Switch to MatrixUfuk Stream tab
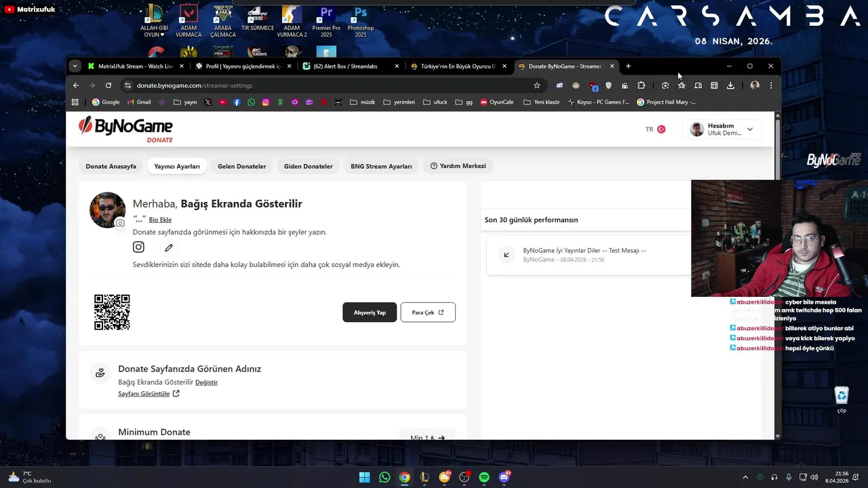Image resolution: width=868 pixels, height=488 pixels. click(136, 66)
